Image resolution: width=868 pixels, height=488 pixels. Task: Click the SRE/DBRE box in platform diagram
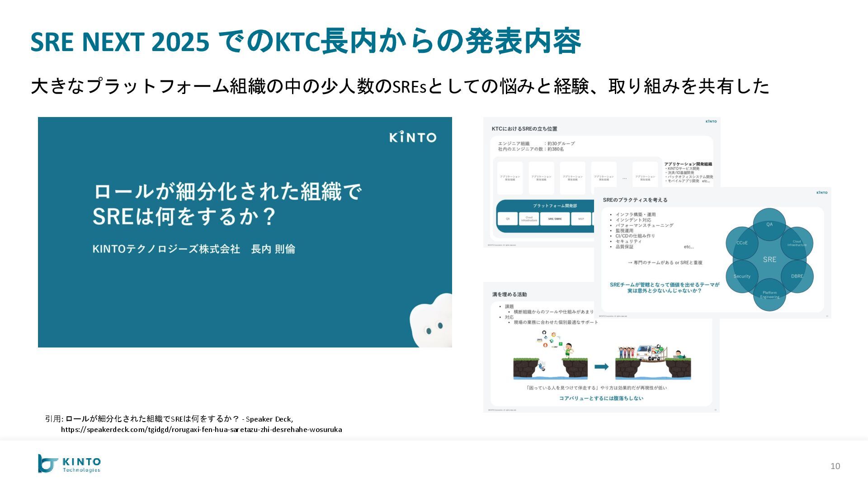555,219
